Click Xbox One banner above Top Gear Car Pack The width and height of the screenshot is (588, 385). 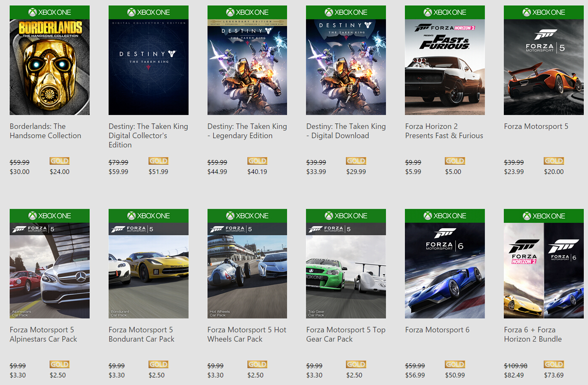(x=346, y=216)
